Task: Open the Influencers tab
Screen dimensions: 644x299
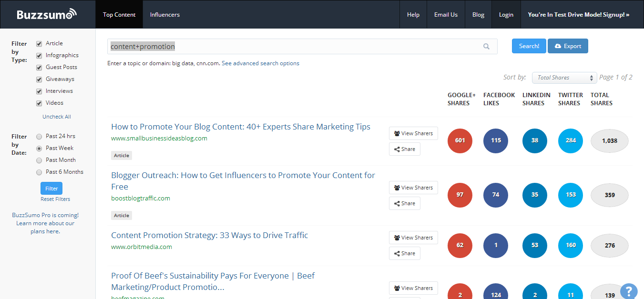Action: (x=165, y=15)
